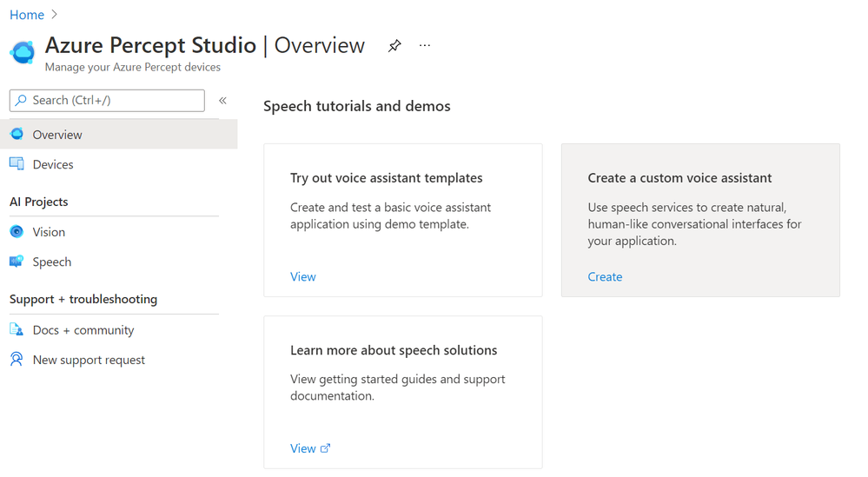Screen dimensions: 868x477
Task: Click 'Manage your Azure Percept devices' subtitle
Action: (132, 67)
